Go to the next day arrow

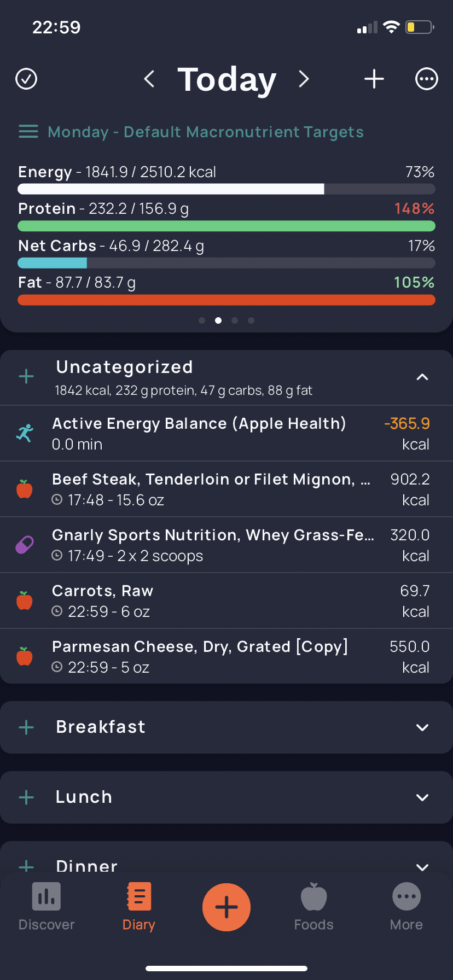(304, 79)
